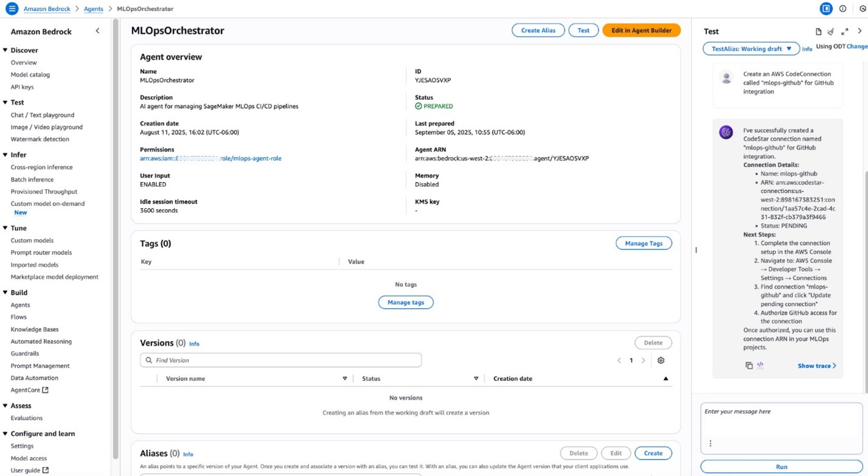Screen dimensions: 868x476
Task: Open the Versions table settings gear icon
Action: point(661,360)
